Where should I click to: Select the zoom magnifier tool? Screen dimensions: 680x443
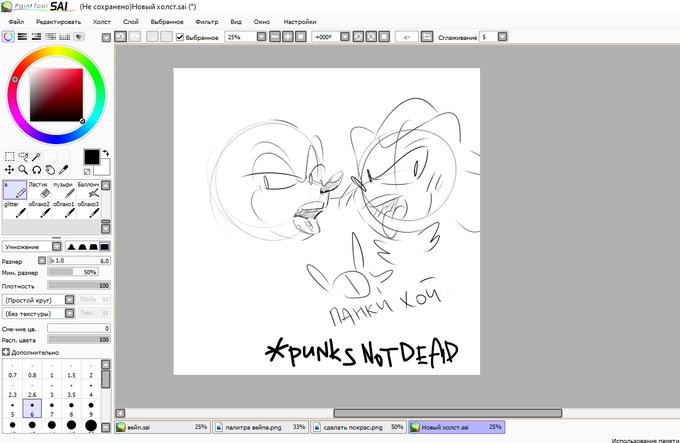coord(23,170)
